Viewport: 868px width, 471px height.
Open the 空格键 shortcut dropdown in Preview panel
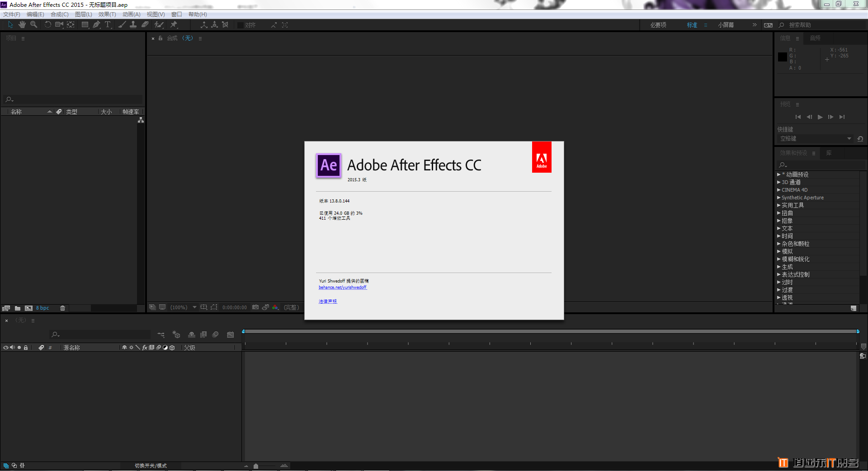815,139
